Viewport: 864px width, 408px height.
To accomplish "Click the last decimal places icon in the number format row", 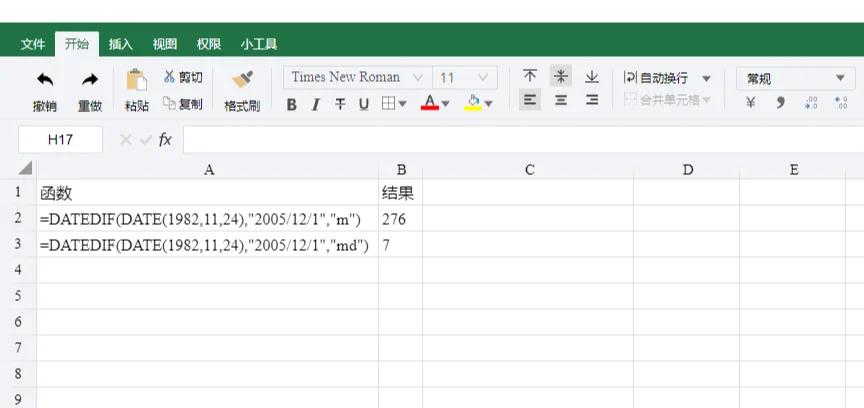I will (841, 103).
